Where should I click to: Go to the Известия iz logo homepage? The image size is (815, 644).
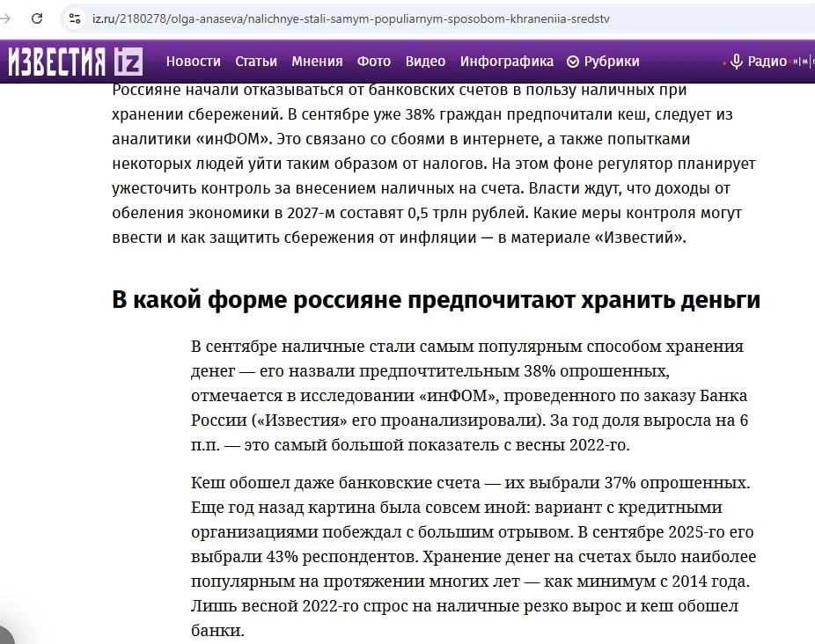point(75,62)
